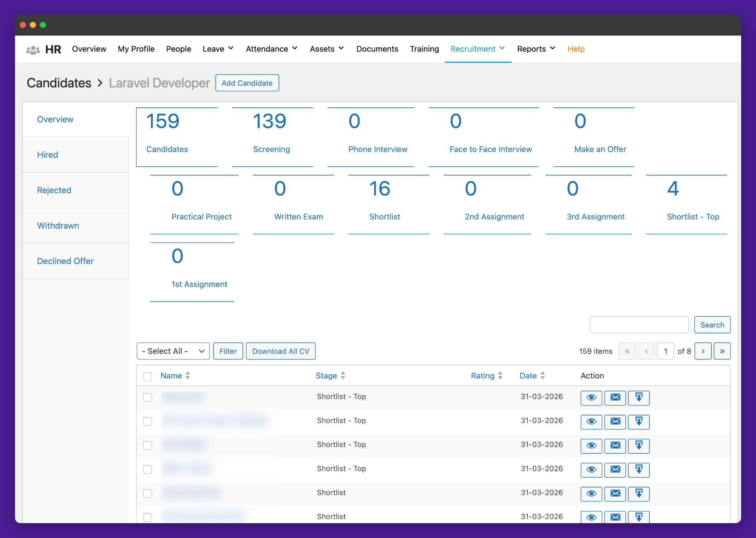Click the eye icon for first Shortlist-only row
Image resolution: width=756 pixels, height=538 pixels.
[x=591, y=494]
